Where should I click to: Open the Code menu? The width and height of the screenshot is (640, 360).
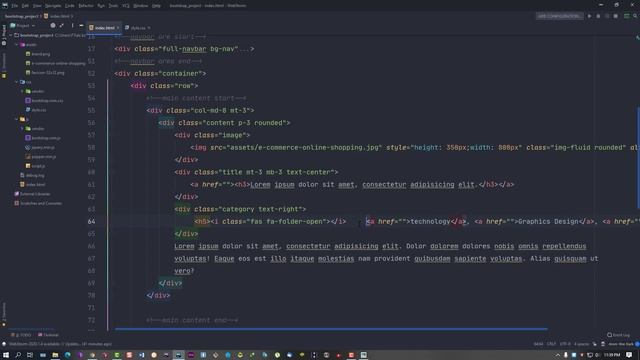pos(70,6)
